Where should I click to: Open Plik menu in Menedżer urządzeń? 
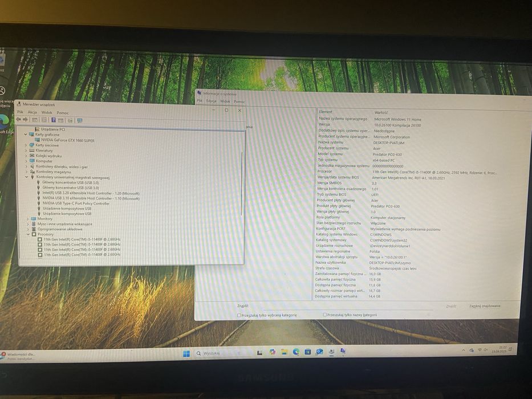pos(20,112)
